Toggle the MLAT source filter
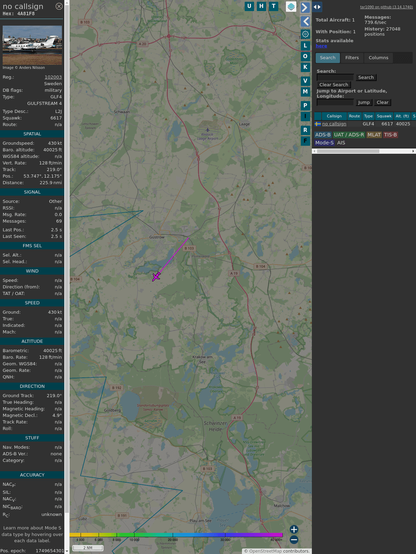The width and height of the screenshot is (416, 554). 374,135
